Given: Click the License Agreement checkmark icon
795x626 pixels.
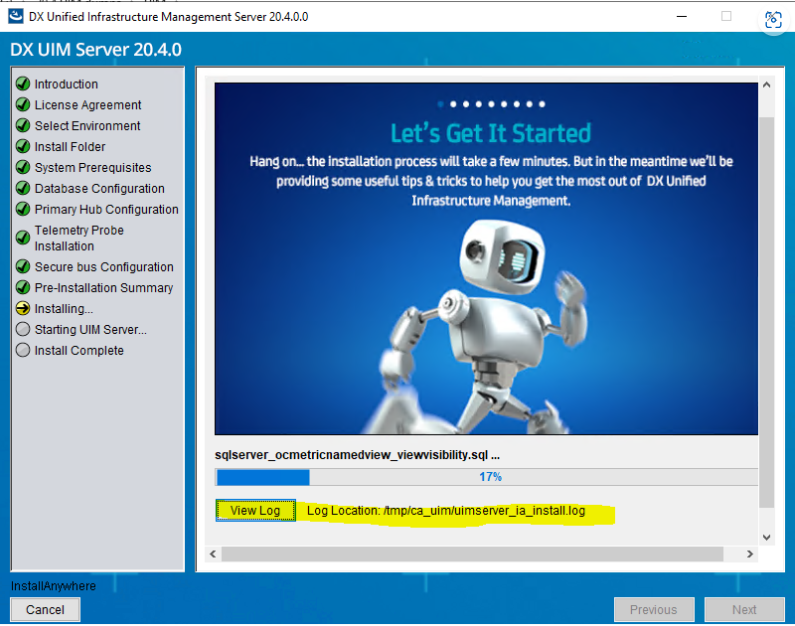Looking at the screenshot, I should [23, 104].
